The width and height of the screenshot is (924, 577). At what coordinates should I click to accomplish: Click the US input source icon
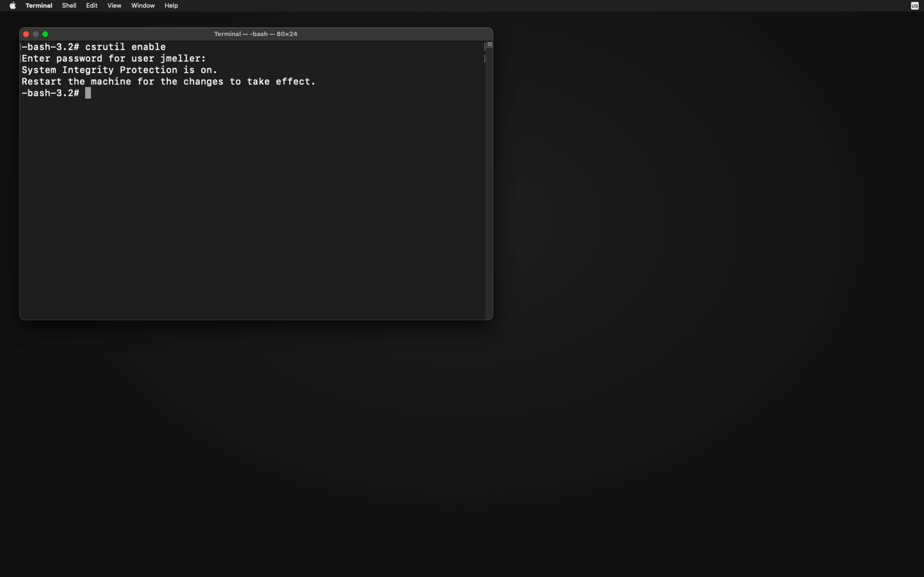[914, 6]
